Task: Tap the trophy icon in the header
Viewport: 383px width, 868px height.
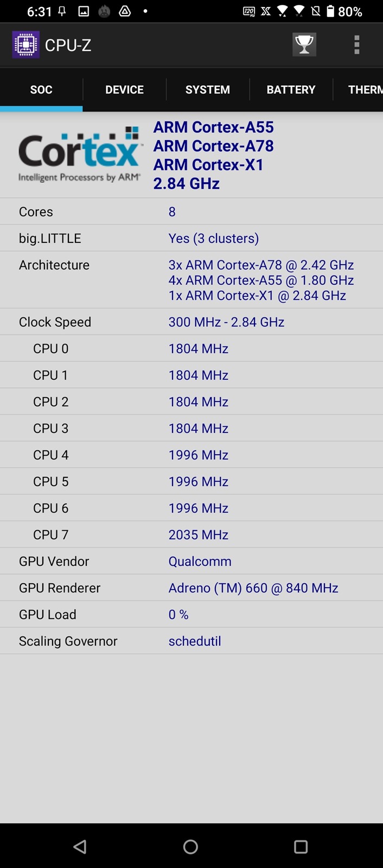Action: tap(304, 44)
